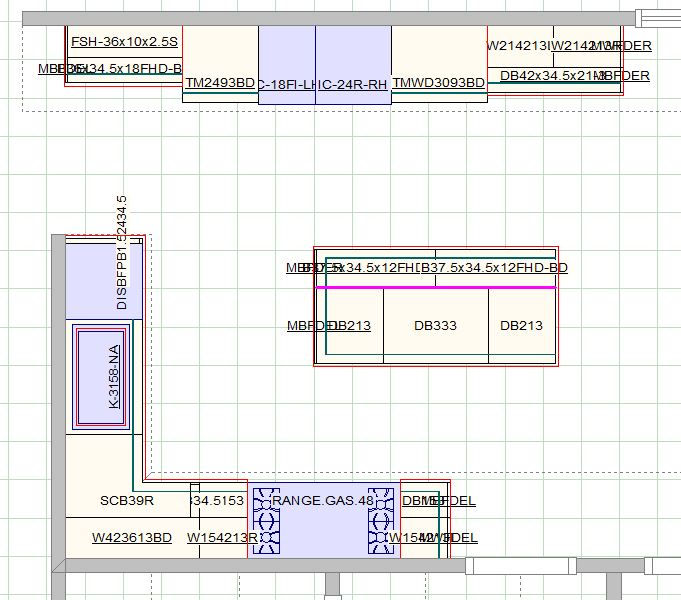
Task: Select the DB333 island cabinet
Action: [436, 325]
